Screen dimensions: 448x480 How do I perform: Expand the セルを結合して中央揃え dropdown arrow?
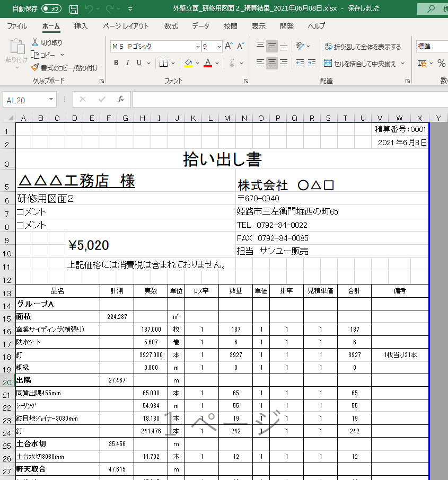coord(402,64)
